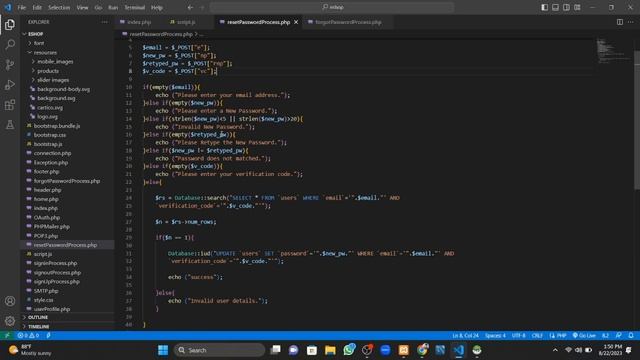Open editor more actions ellipsis
The width and height of the screenshot is (640, 360).
pyautogui.click(x=631, y=22)
